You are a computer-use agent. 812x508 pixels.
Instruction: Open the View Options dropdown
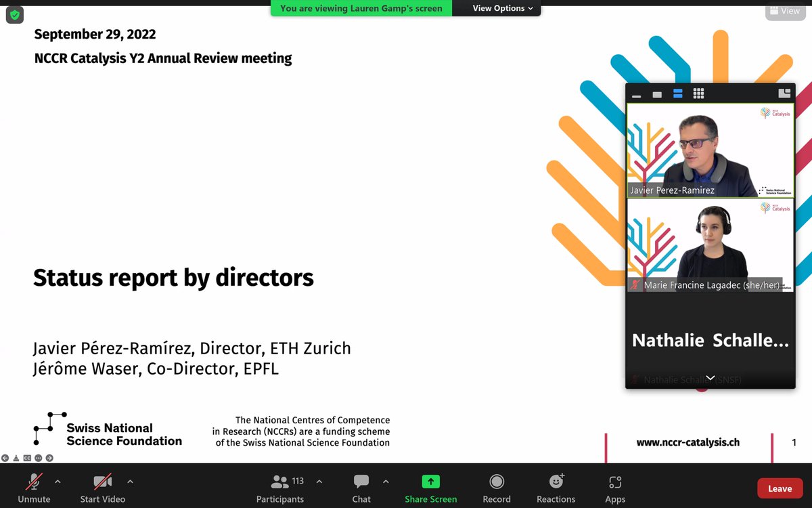(503, 8)
